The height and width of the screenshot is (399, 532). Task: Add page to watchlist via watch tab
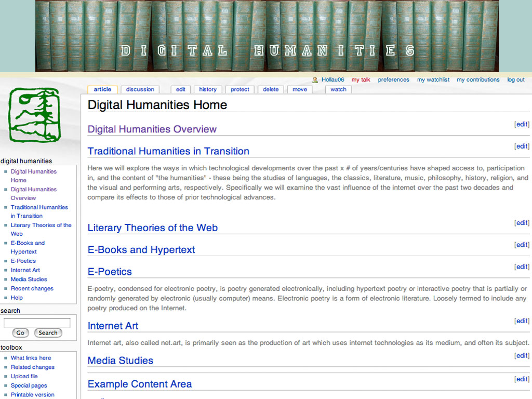click(x=338, y=89)
